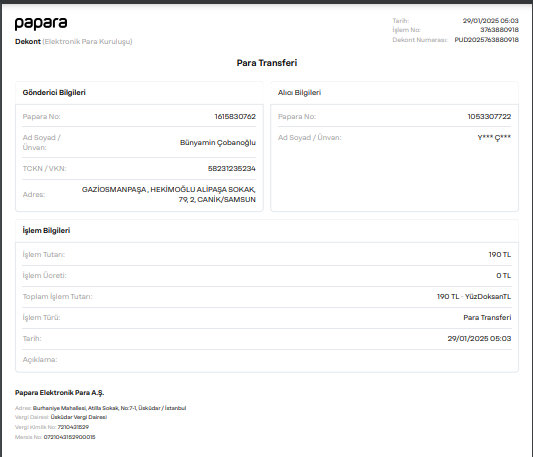Screen dimensions: 533x457
Task: Click the 'Toplam İşlem Tutarı:' label
Action: point(57,297)
